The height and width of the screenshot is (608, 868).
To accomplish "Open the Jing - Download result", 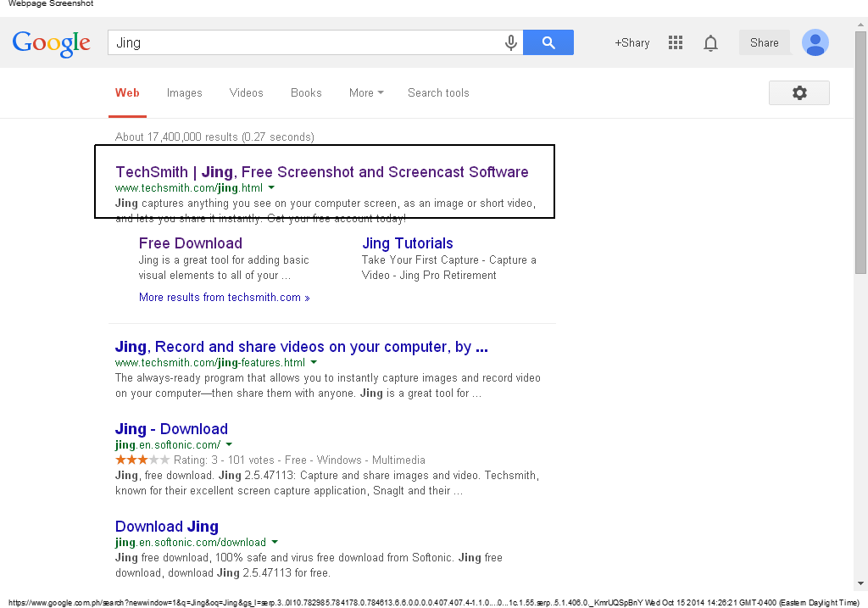I will [171, 428].
